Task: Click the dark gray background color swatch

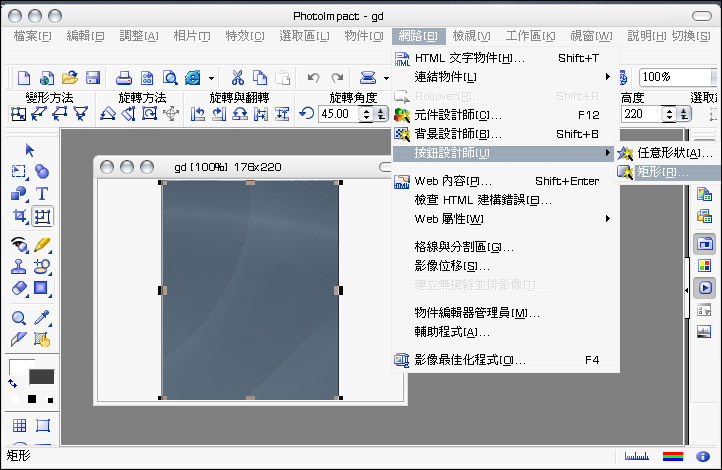Action: (41, 377)
